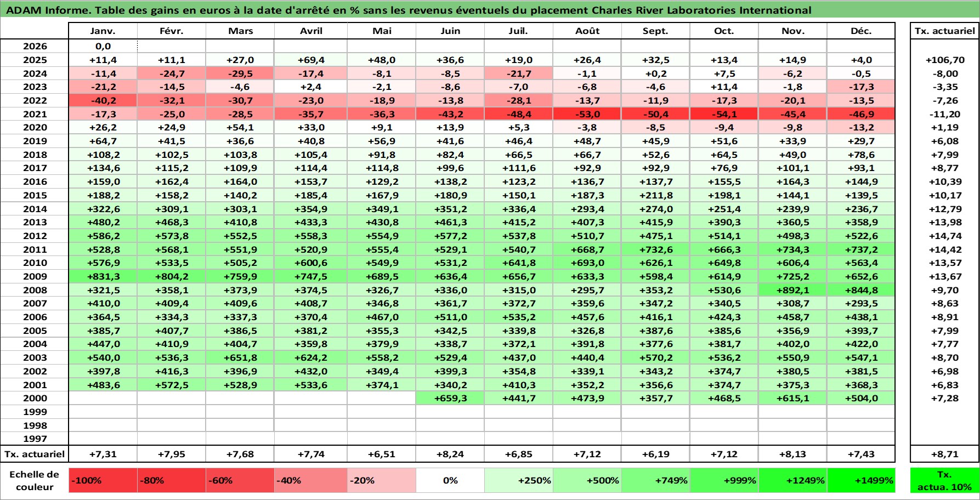Image resolution: width=980 pixels, height=500 pixels.
Task: Click the -40,2 cell for Janv. 2022
Action: coord(103,100)
